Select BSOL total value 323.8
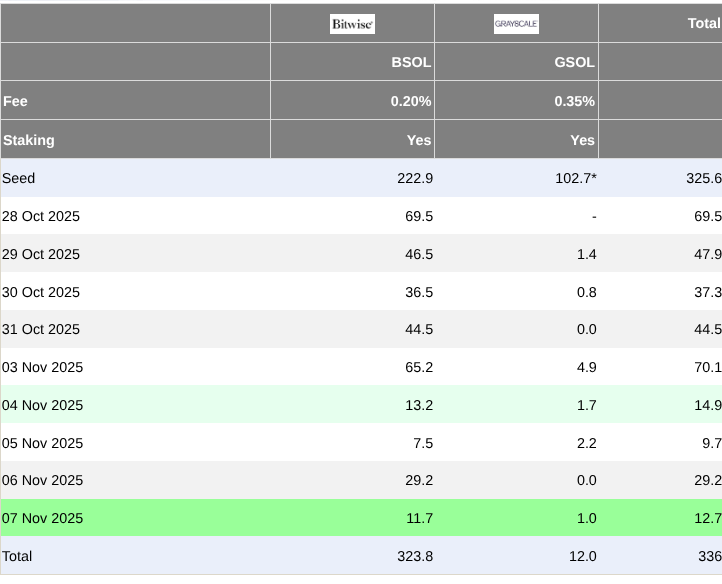 click(415, 556)
